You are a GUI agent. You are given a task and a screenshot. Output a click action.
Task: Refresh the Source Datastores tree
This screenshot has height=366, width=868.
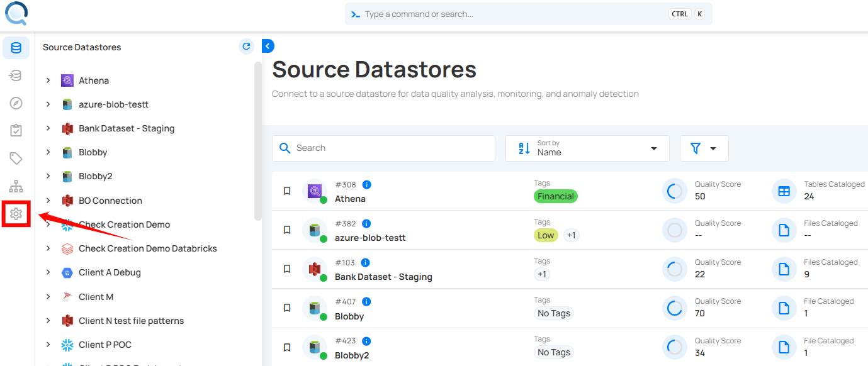click(x=247, y=47)
